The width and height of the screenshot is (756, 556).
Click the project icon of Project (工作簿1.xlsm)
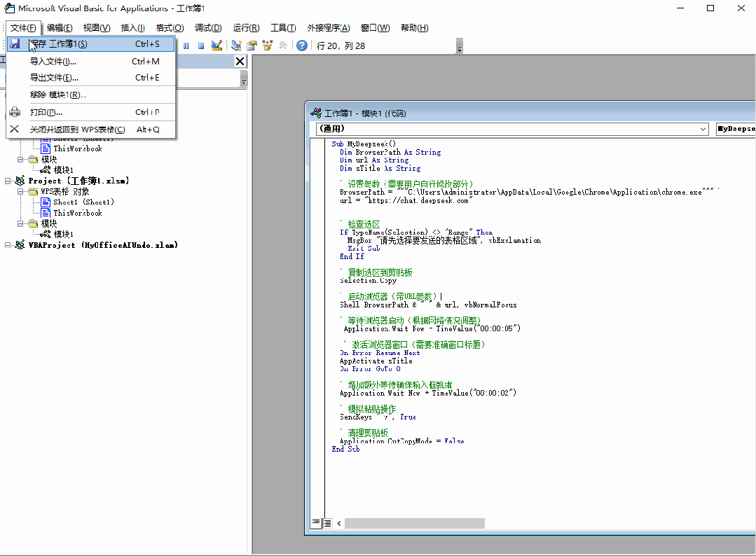[20, 181]
